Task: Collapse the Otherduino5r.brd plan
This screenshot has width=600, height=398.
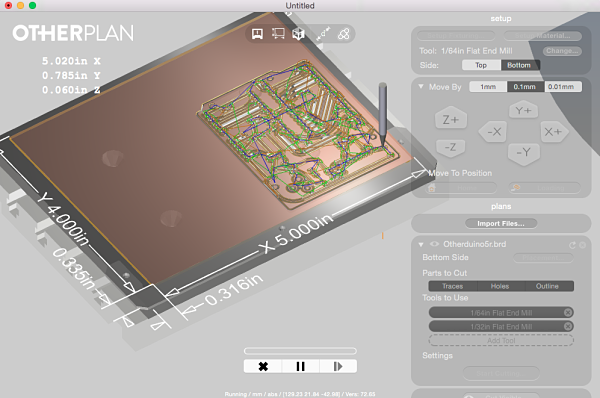Action: 421,245
